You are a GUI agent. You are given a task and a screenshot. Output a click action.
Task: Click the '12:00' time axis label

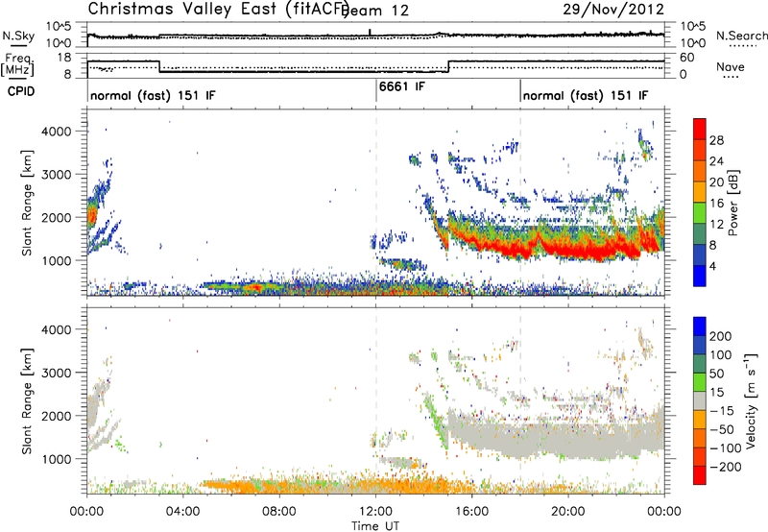(x=375, y=512)
